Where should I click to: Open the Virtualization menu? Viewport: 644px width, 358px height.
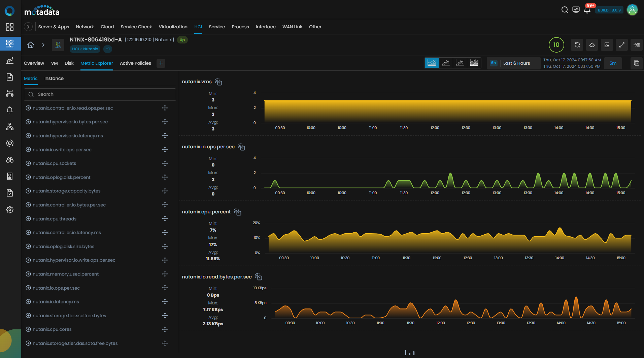pyautogui.click(x=173, y=27)
